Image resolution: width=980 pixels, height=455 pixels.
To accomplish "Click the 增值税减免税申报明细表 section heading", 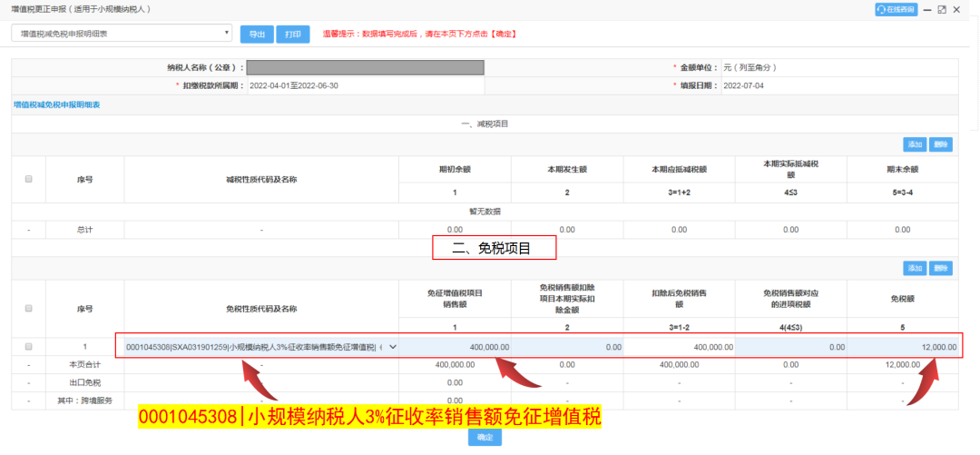I will tap(56, 105).
